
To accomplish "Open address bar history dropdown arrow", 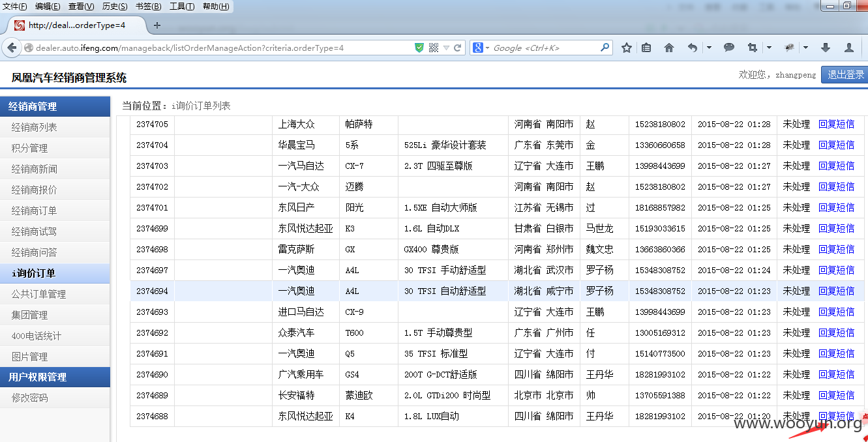I will 446,48.
